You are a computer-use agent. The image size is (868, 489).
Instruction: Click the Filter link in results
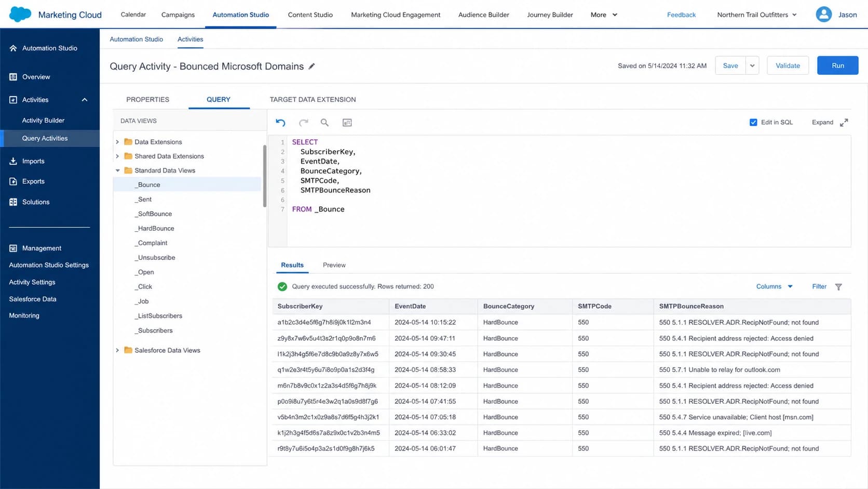819,286
